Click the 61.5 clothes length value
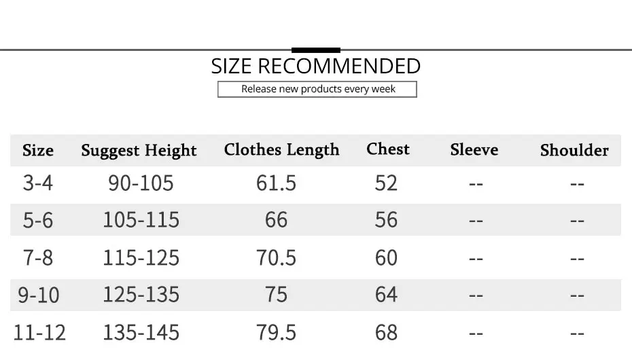 (x=276, y=183)
